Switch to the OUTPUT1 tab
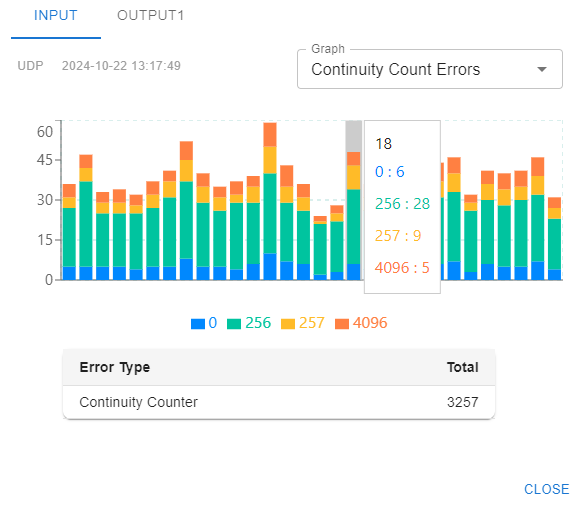This screenshot has height=506, width=580. 150,16
